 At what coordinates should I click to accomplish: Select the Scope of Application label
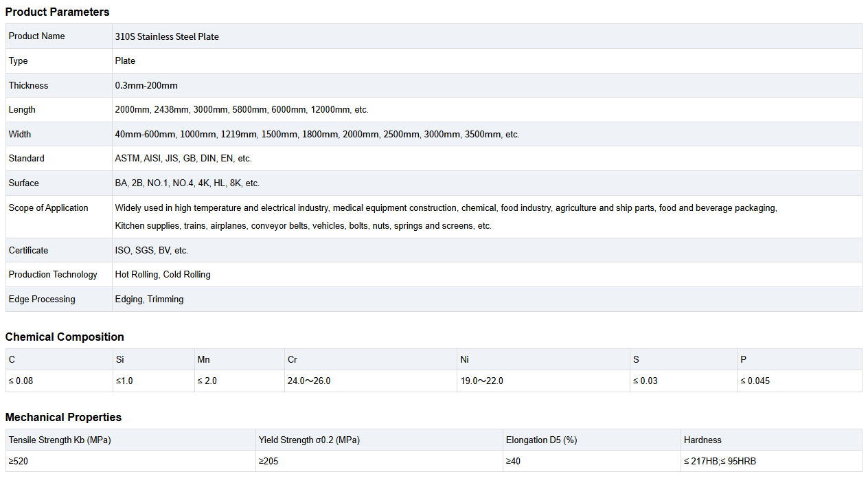point(49,208)
